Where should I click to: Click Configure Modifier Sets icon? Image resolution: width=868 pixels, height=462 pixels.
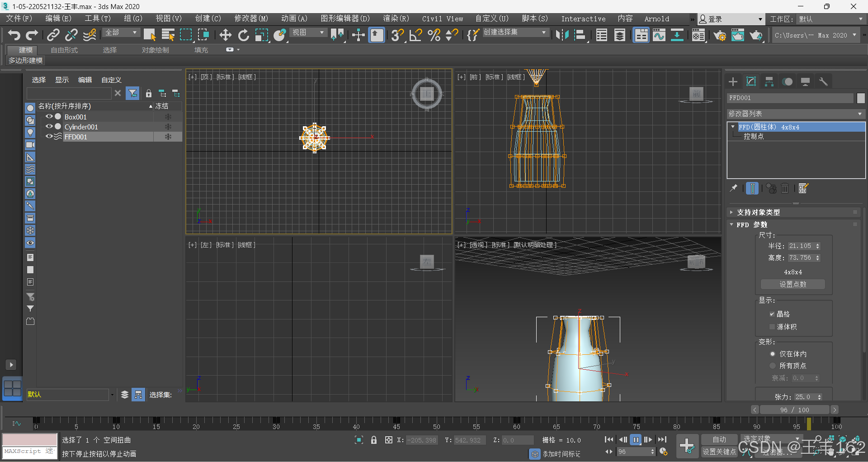point(803,188)
